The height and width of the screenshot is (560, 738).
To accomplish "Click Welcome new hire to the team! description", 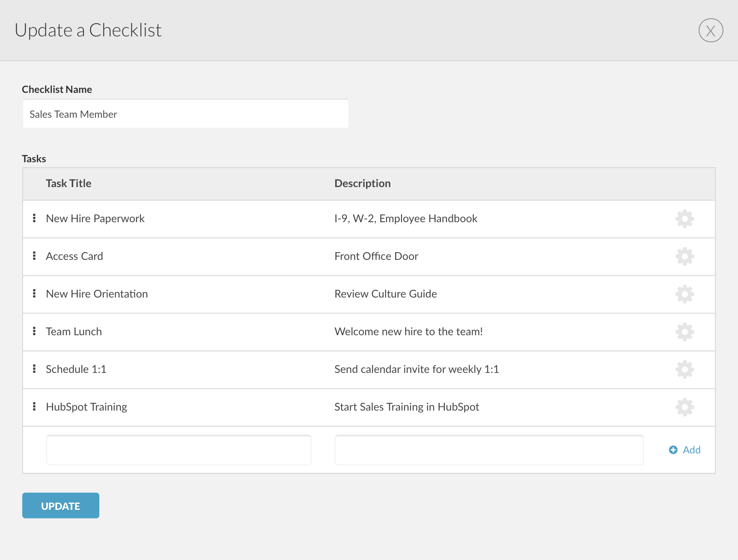I will [x=408, y=331].
